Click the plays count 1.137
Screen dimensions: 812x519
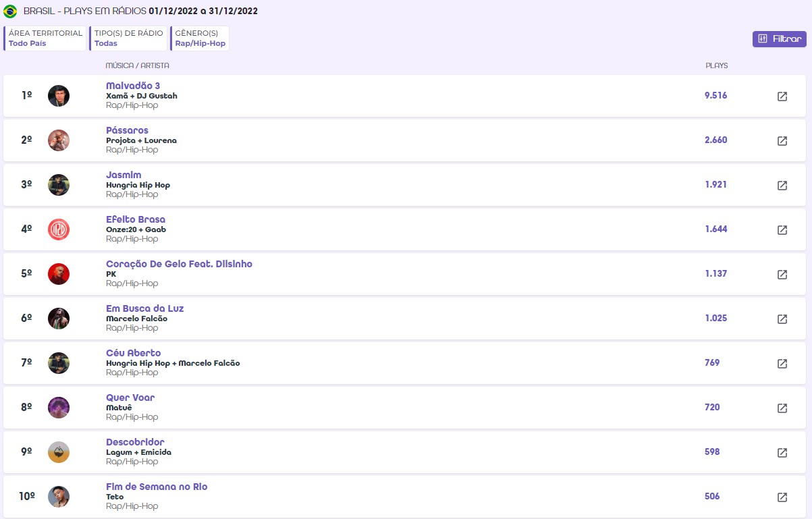pos(715,274)
